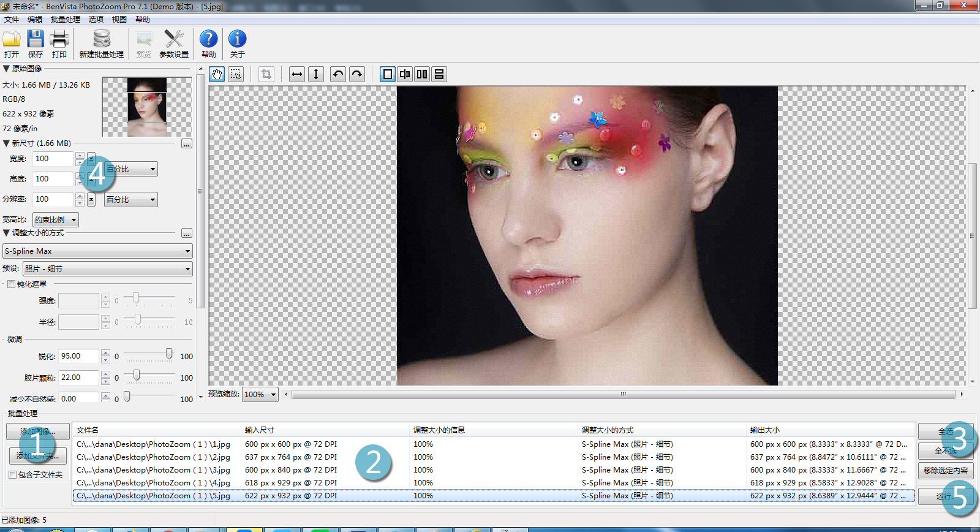This screenshot has height=532, width=980.
Task: Open the S-Spline Max method dropdown
Action: pos(98,251)
